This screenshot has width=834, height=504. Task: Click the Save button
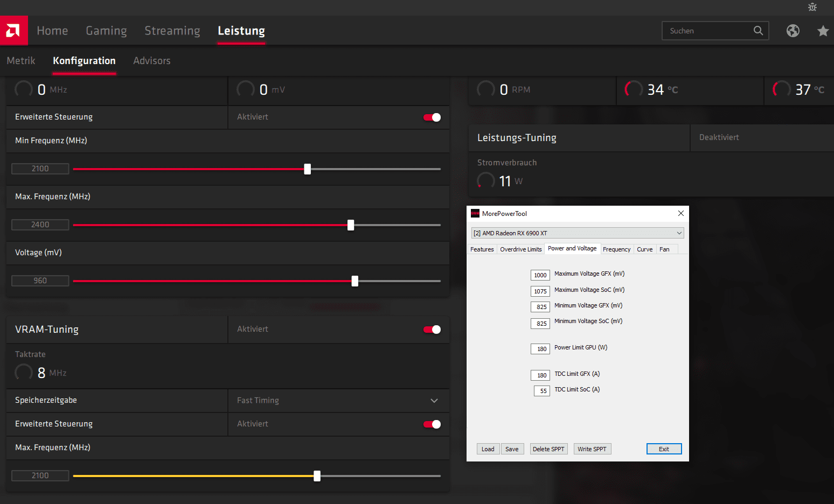pos(512,449)
